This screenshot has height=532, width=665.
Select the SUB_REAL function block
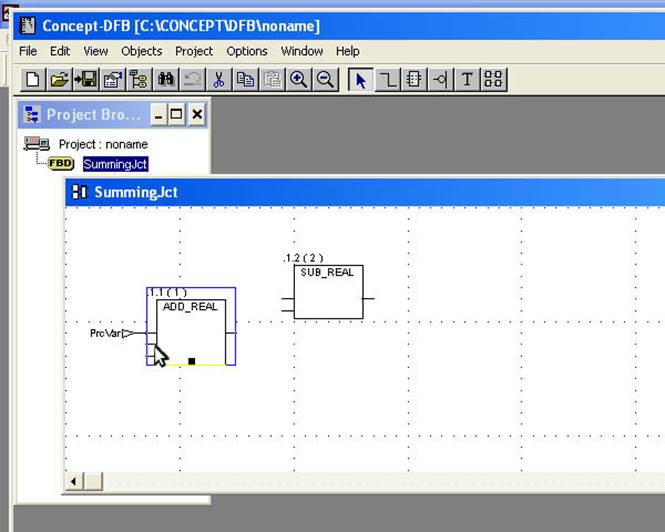[328, 292]
